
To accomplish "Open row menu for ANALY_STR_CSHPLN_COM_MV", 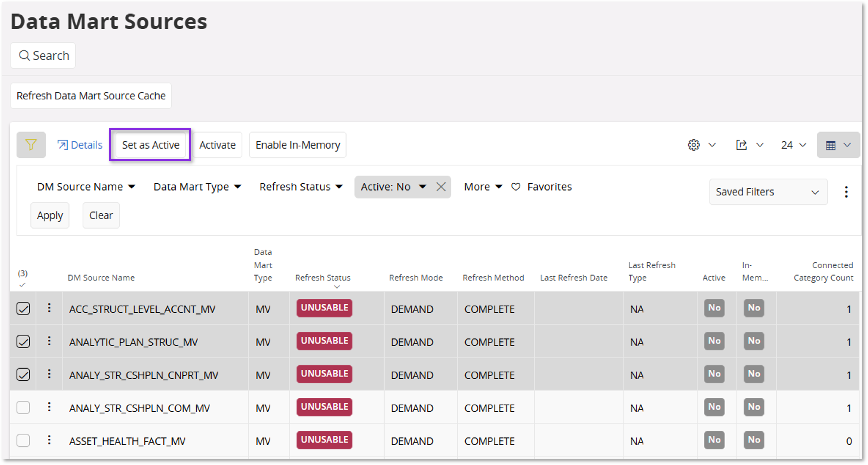I will pyautogui.click(x=49, y=407).
